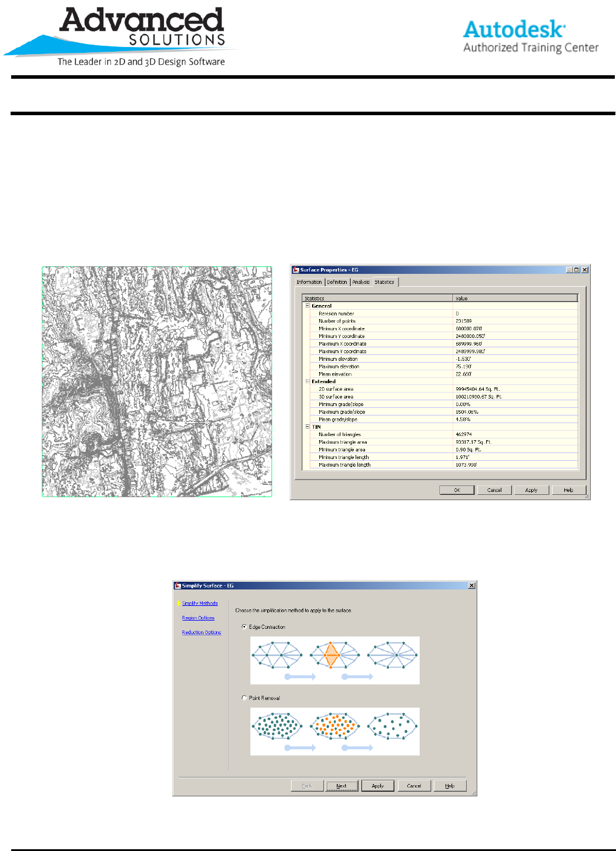Click Apply in Simplify Surface dialog
Image resolution: width=616 pixels, height=851 pixels.
tap(378, 786)
